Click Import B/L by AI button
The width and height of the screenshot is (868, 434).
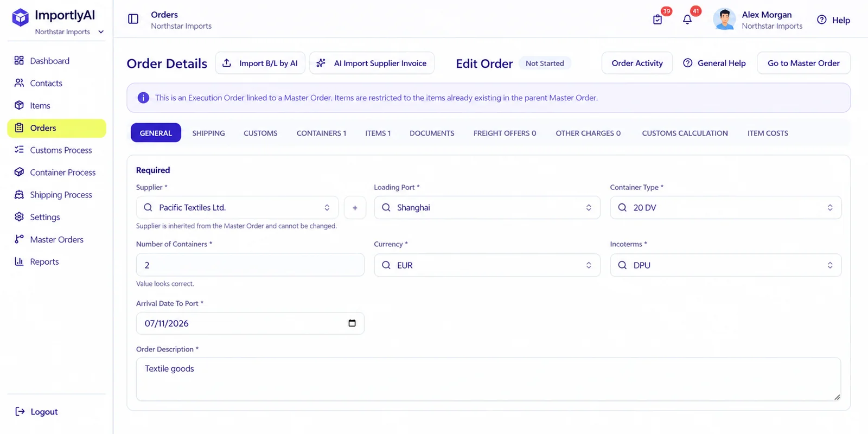[x=260, y=63]
